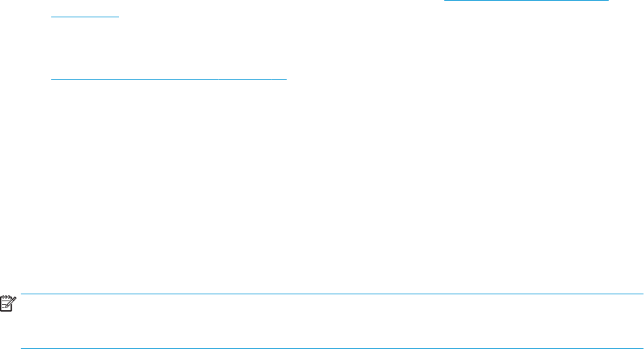Click the notepad-with-pencil note icon
The height and width of the screenshot is (349, 644).
[8, 303]
